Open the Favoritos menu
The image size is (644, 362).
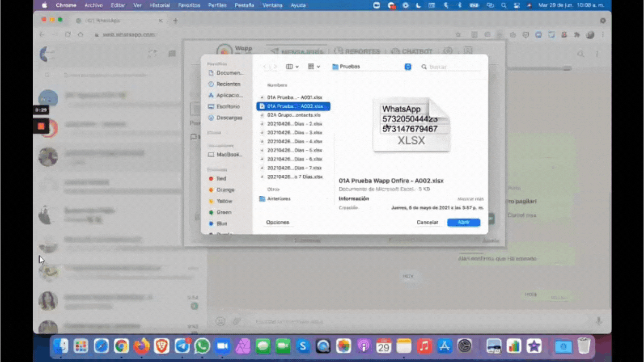(x=189, y=5)
